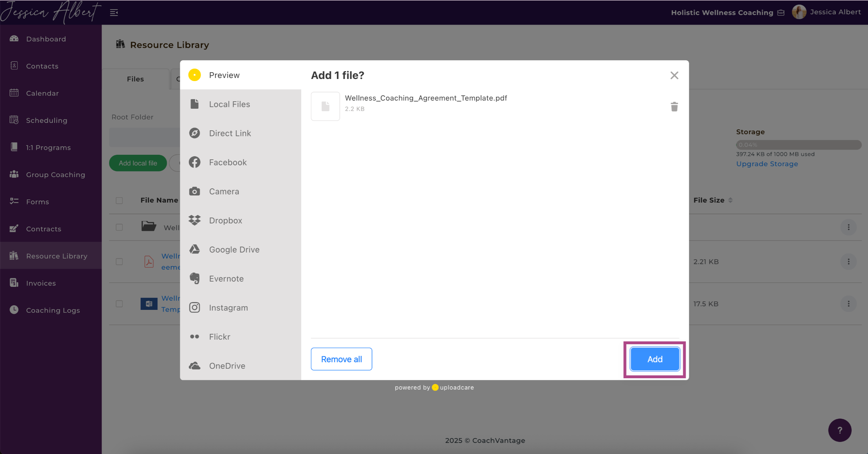Viewport: 868px width, 454px height.
Task: Open the three-dot menu for the 2.21 KB file
Action: click(x=848, y=262)
